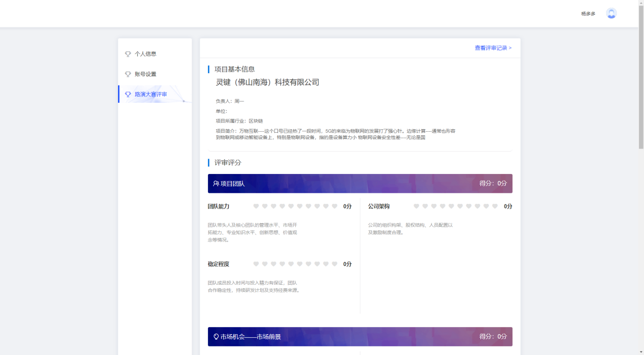Click the company title 灵键（佛山南海）科技有限公司
The image size is (644, 355).
click(267, 82)
